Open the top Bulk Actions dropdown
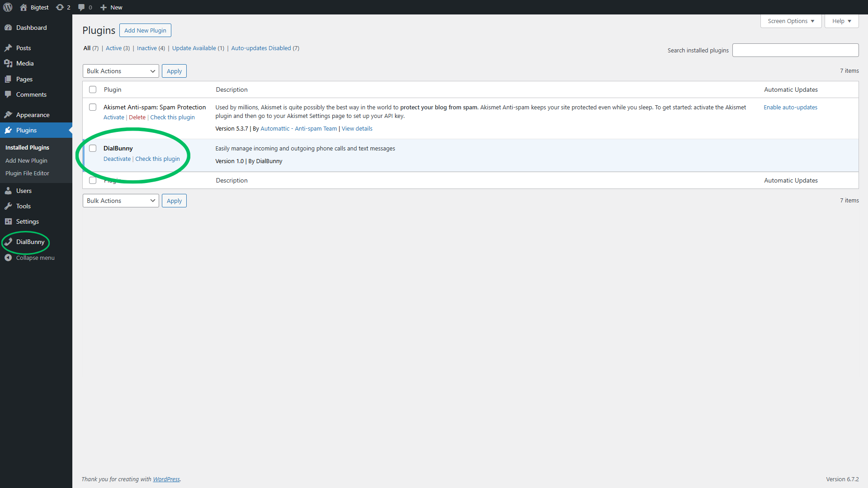Viewport: 868px width, 488px height. tap(120, 71)
